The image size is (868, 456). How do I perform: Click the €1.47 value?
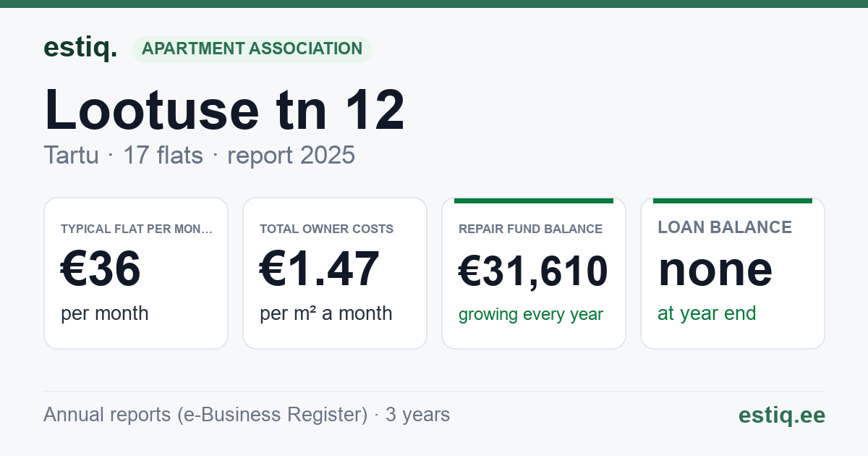(x=319, y=269)
